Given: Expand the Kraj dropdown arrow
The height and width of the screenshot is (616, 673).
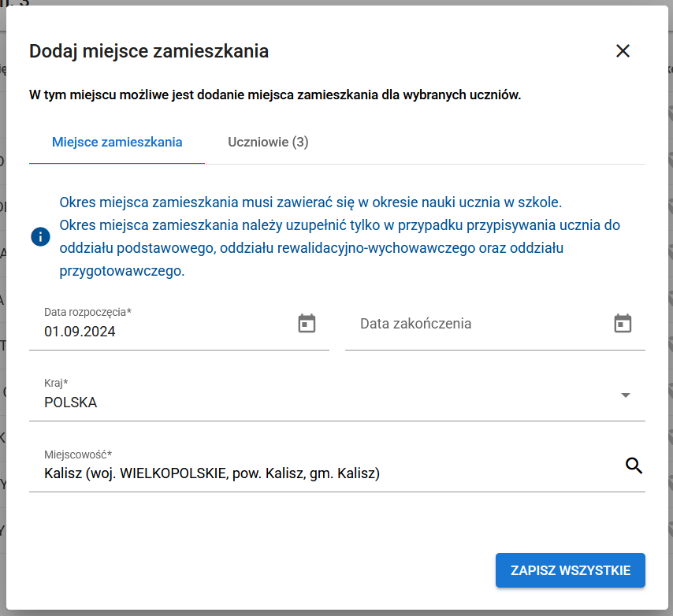Looking at the screenshot, I should 626,395.
